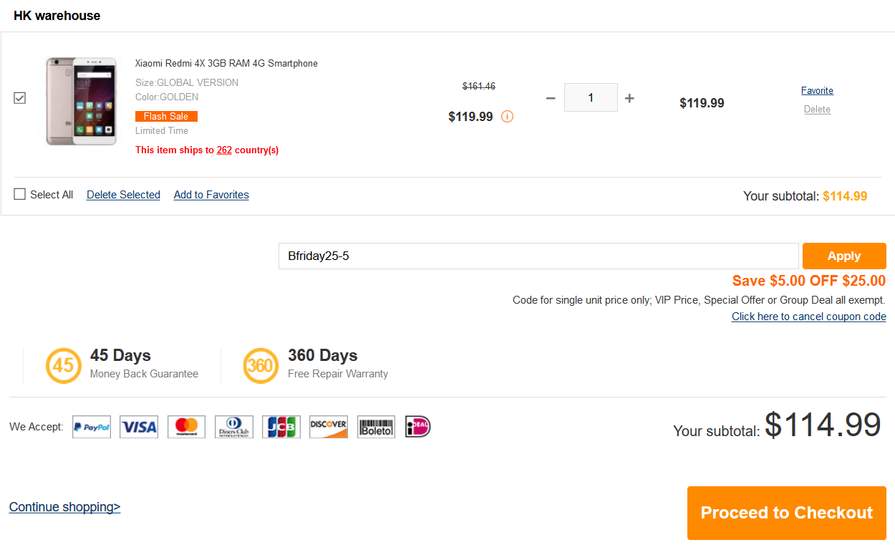Decrease quantity with the minus button
Screen dimensions: 895x545
(x=550, y=98)
